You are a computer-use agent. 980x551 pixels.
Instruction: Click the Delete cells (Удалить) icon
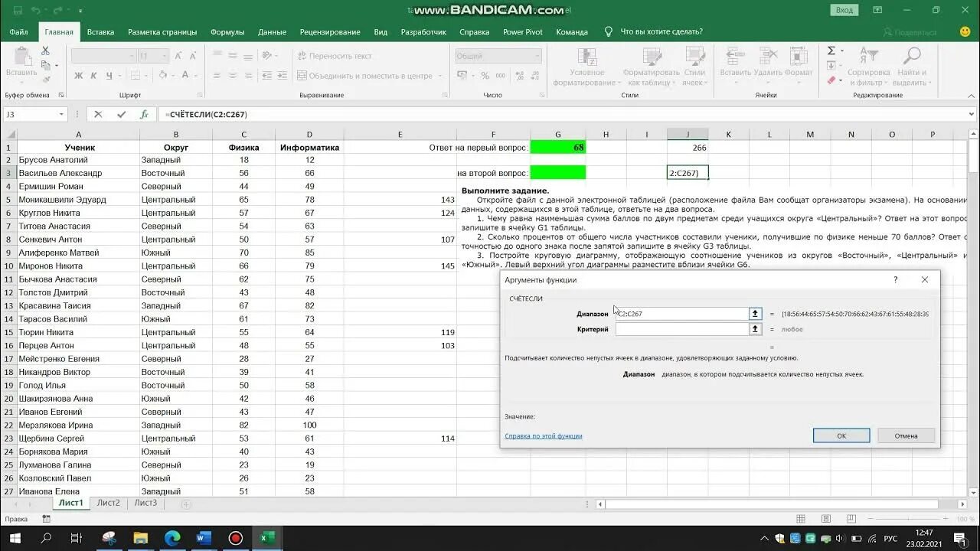tap(767, 57)
